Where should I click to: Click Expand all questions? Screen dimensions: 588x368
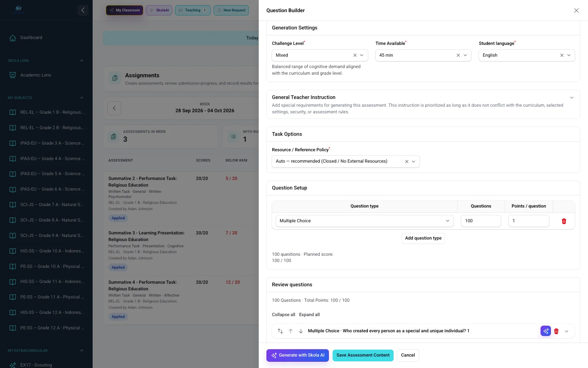click(309, 315)
